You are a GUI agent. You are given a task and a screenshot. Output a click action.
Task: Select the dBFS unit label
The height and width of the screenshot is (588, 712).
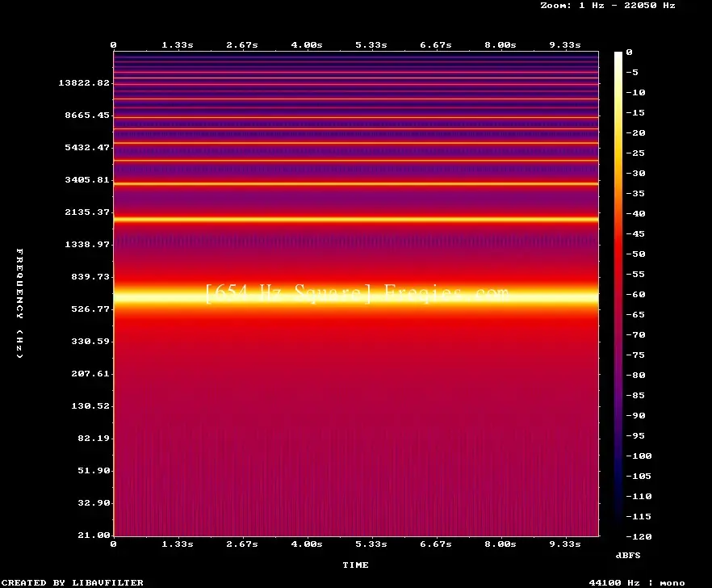[628, 555]
